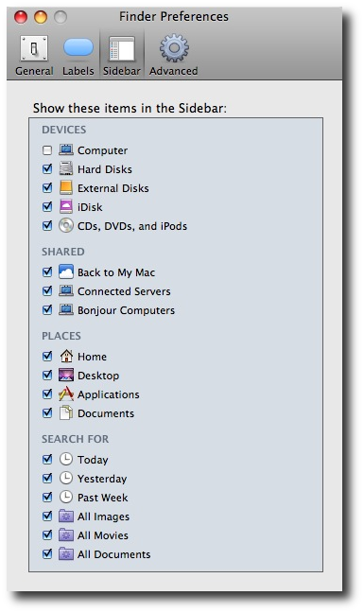Viewport: 364px width, 613px height.
Task: Click the iDisk purple drive icon
Action: tap(66, 207)
